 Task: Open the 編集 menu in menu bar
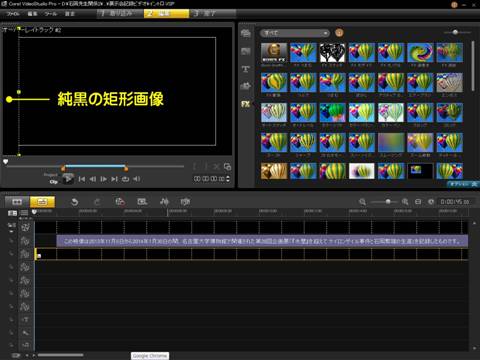tap(32, 14)
